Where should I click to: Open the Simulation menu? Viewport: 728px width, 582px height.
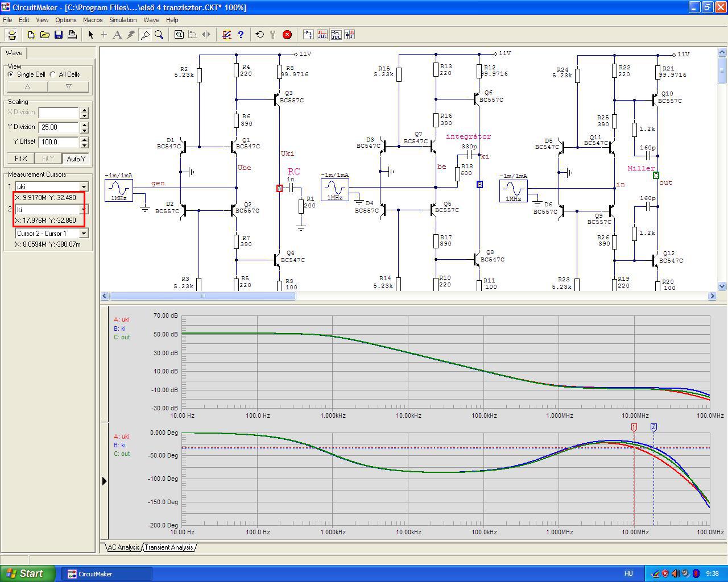(x=123, y=20)
